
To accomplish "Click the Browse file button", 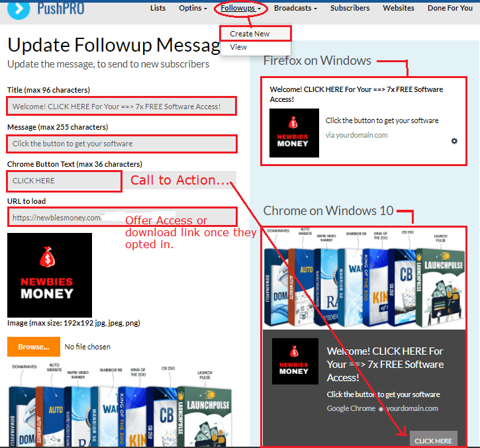I will click(34, 347).
